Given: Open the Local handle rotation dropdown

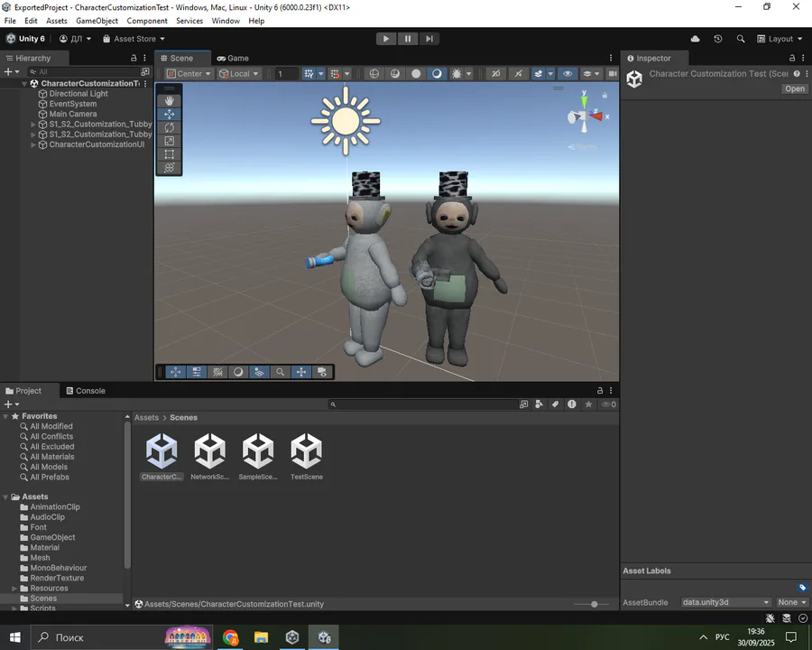Looking at the screenshot, I should click(x=239, y=74).
